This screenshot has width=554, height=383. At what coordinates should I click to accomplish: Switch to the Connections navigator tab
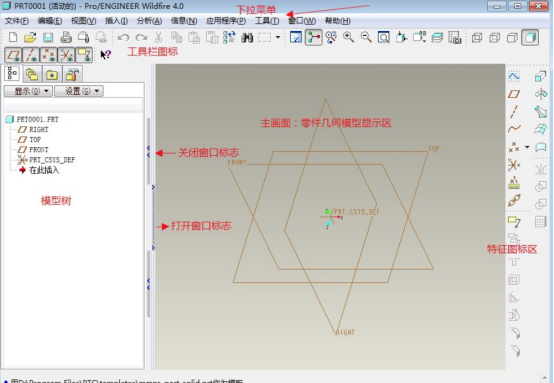click(x=72, y=74)
